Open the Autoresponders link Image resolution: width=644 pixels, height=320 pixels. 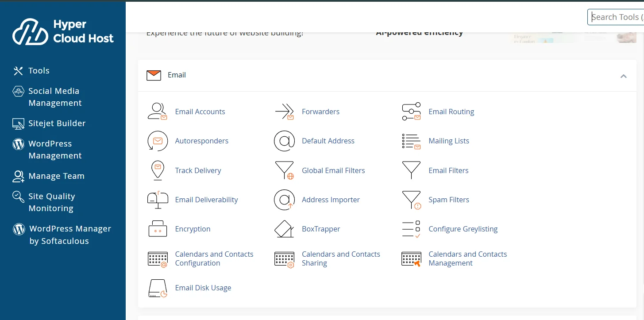click(202, 141)
